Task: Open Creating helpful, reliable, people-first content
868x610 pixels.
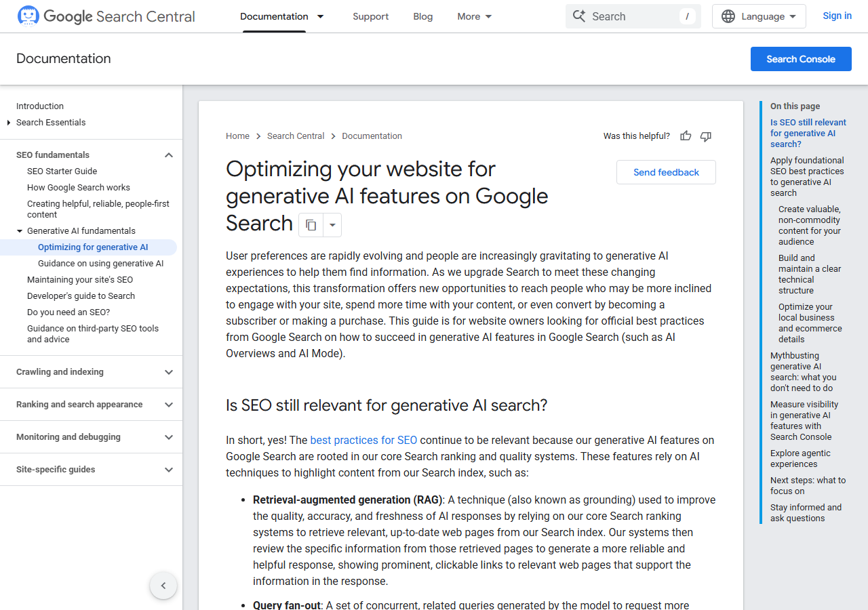Action: [98, 209]
